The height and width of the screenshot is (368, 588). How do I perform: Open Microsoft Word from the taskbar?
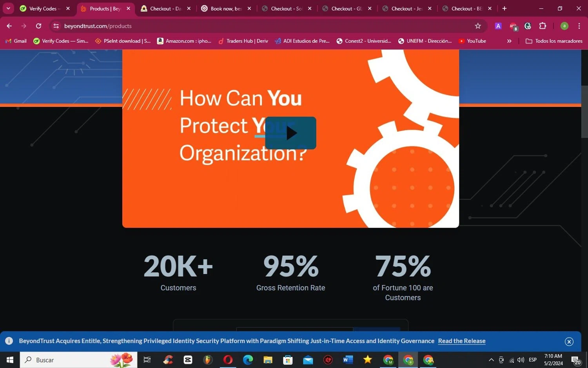point(348,360)
